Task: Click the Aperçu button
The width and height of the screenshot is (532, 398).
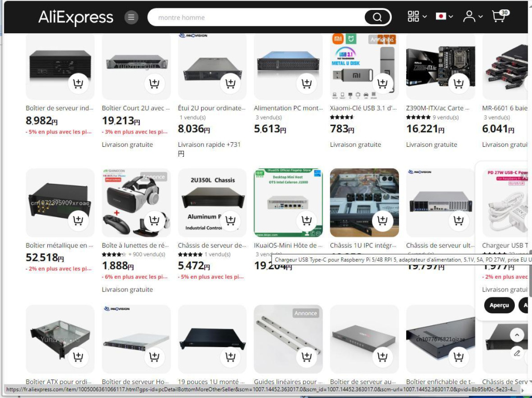Action: (499, 305)
